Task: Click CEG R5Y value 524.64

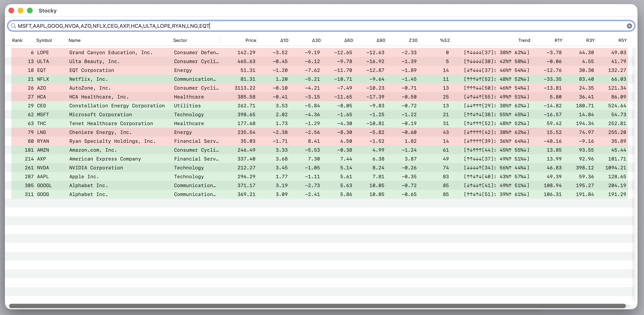Action: [x=617, y=106]
